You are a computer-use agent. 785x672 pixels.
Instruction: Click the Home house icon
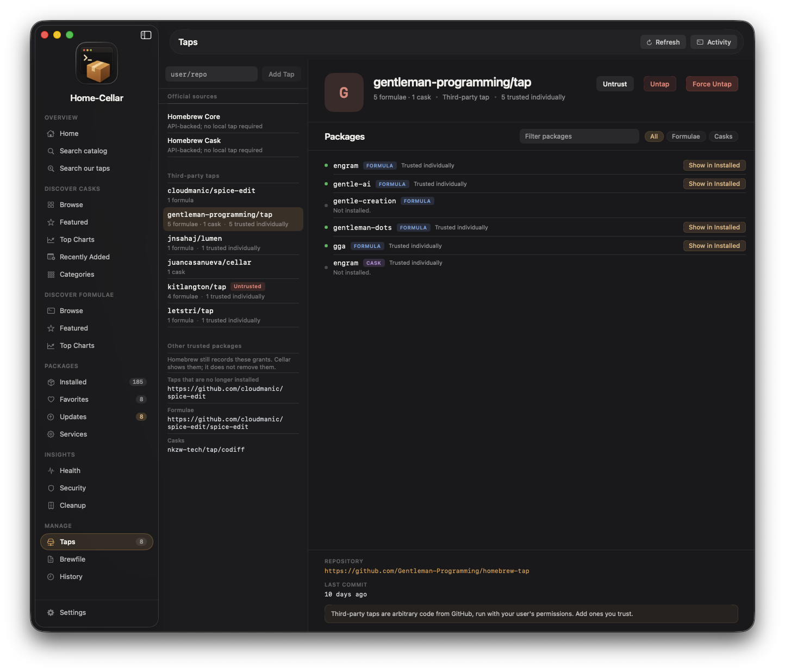pyautogui.click(x=51, y=134)
